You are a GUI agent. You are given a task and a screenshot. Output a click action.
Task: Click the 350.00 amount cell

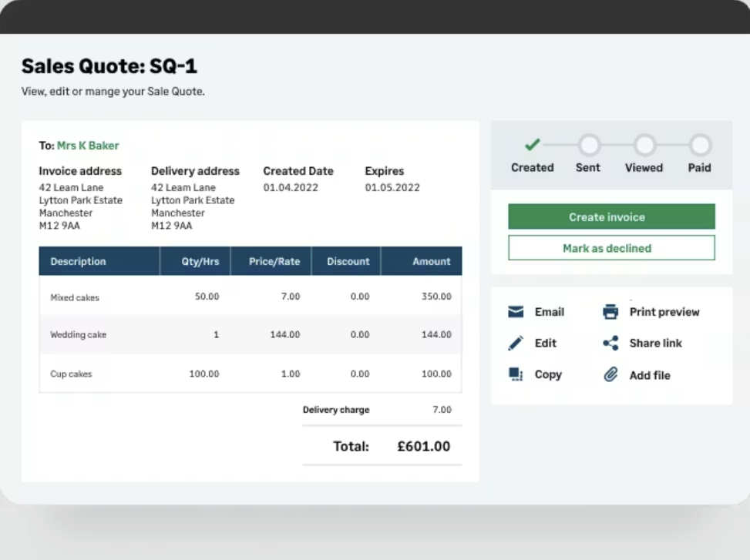click(x=436, y=297)
